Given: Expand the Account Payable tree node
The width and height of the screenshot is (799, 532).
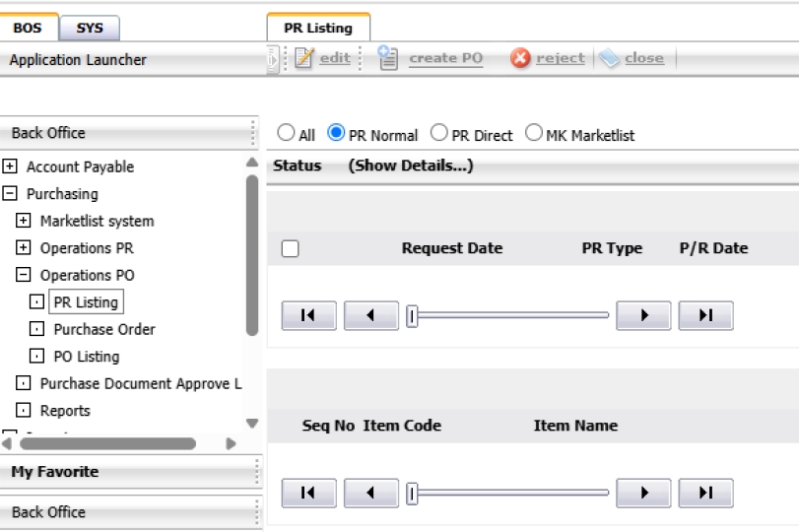Looking at the screenshot, I should coord(10,166).
